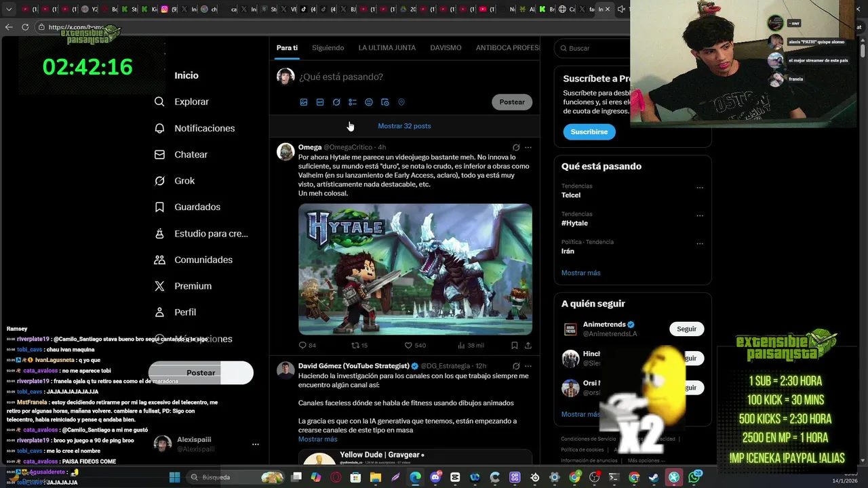868x488 pixels.
Task: Open options for #Hytale trend
Action: pyautogui.click(x=700, y=216)
